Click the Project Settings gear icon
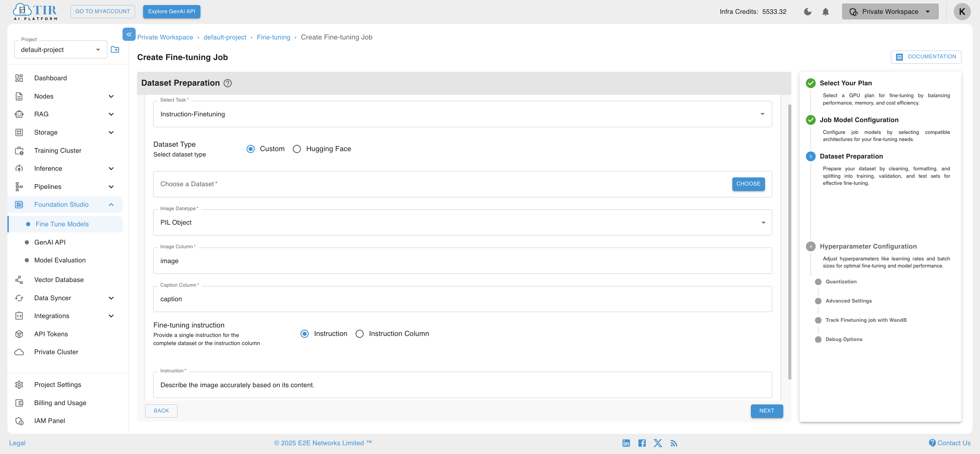The height and width of the screenshot is (454, 980). tap(19, 385)
